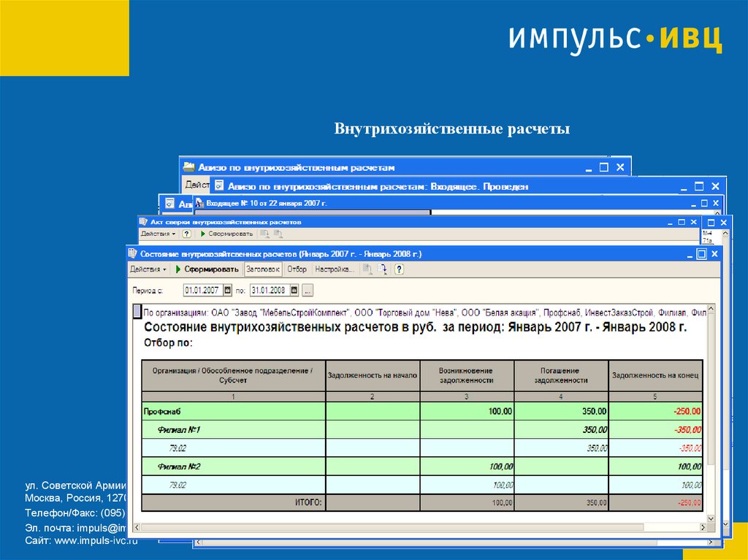Click Филиал №1 red value -350,00

click(687, 430)
